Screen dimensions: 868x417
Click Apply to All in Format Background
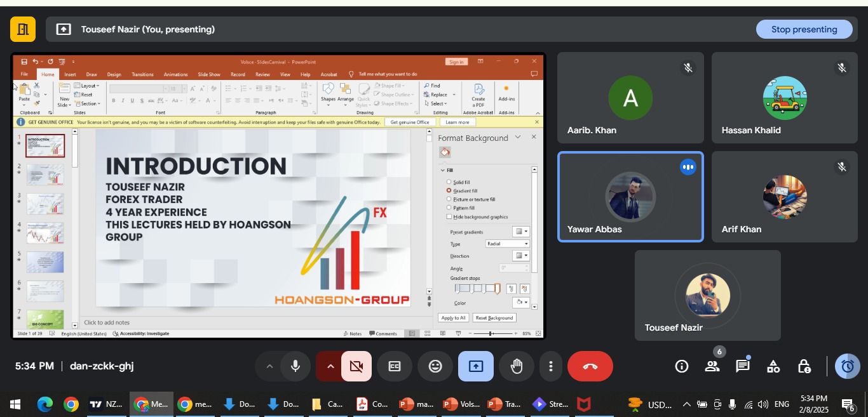click(453, 318)
